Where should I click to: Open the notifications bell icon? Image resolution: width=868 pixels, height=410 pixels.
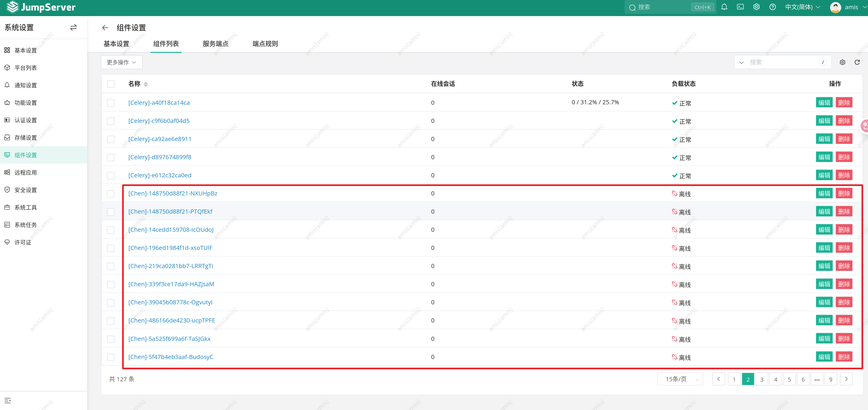[724, 7]
